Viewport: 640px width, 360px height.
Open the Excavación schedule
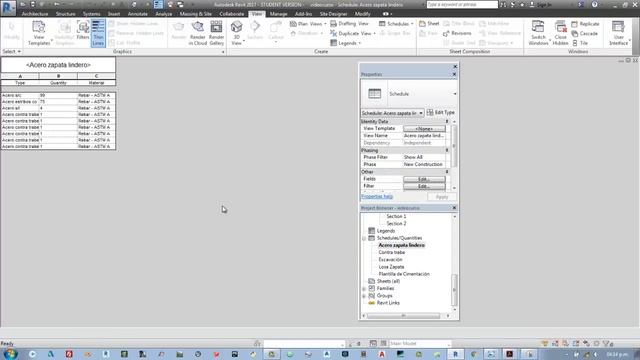[390, 260]
